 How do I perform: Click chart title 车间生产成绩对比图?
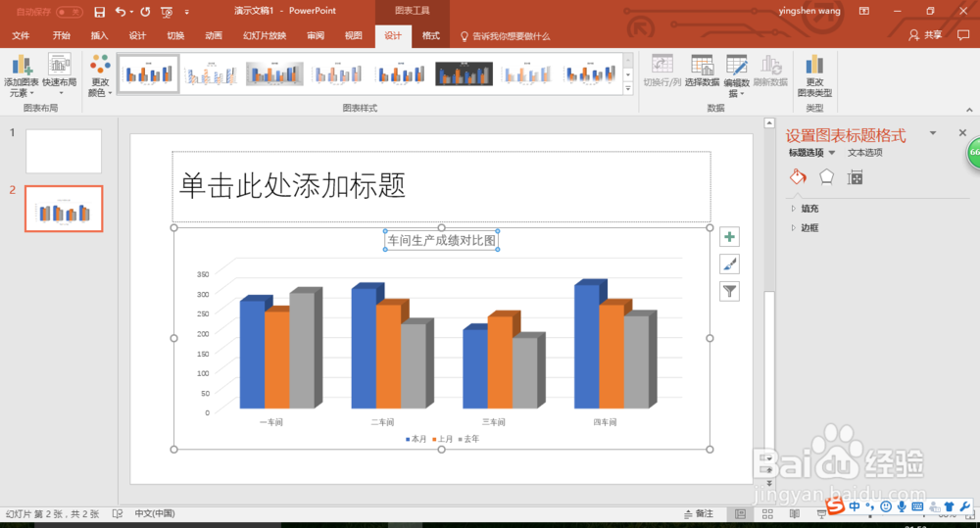[x=441, y=241]
